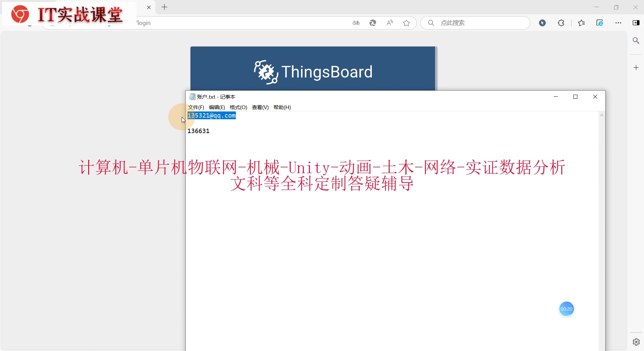Restore down the browser window

tap(616, 7)
